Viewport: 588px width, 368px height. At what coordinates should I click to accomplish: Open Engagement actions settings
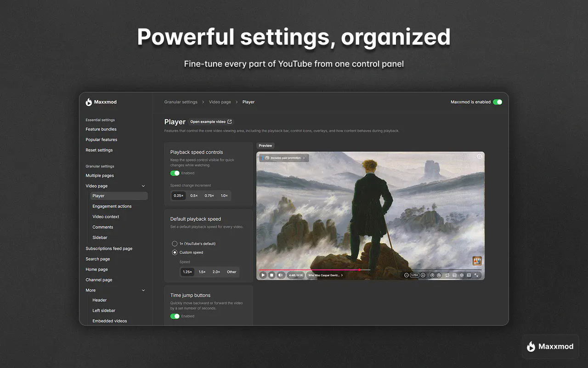tap(112, 207)
